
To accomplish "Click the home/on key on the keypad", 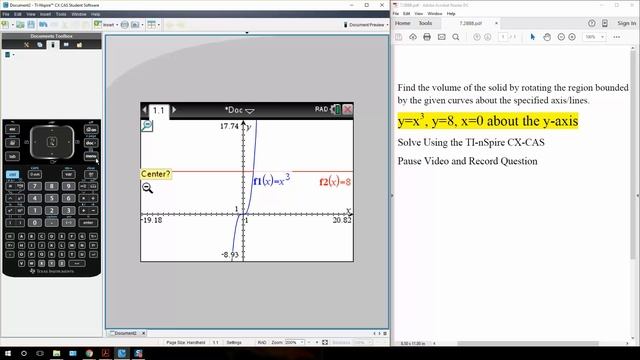I will coord(91,129).
